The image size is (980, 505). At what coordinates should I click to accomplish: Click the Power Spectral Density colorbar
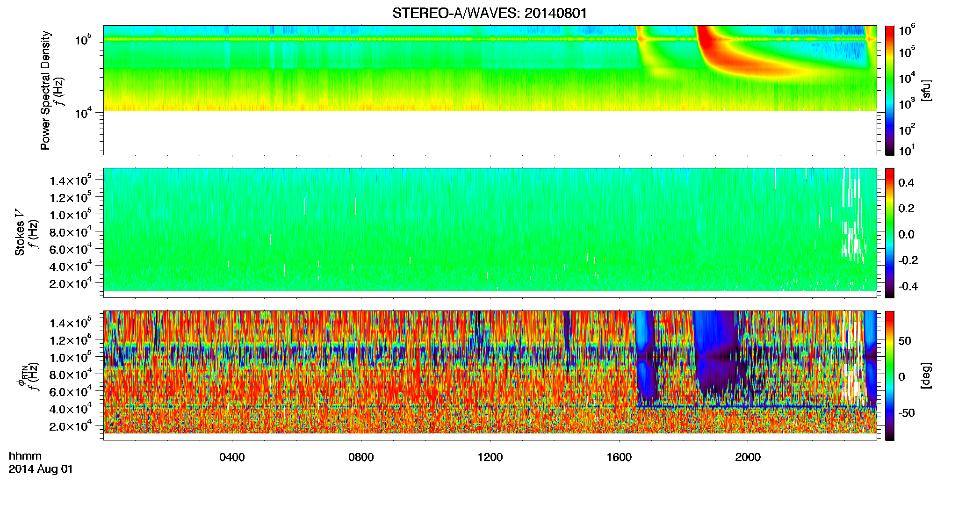pyautogui.click(x=890, y=90)
